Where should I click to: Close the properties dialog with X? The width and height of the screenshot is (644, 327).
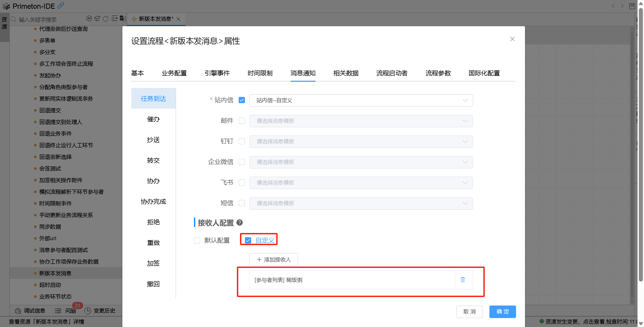pyautogui.click(x=512, y=39)
